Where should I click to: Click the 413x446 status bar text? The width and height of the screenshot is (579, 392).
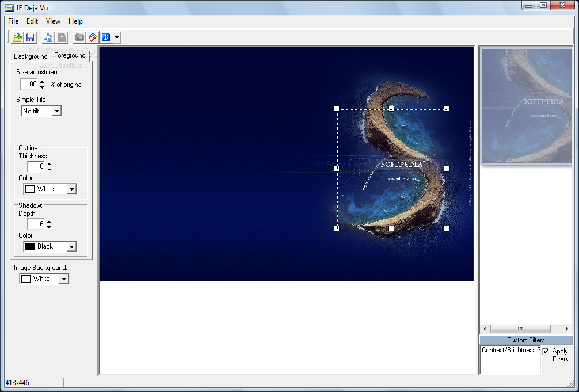tap(17, 383)
